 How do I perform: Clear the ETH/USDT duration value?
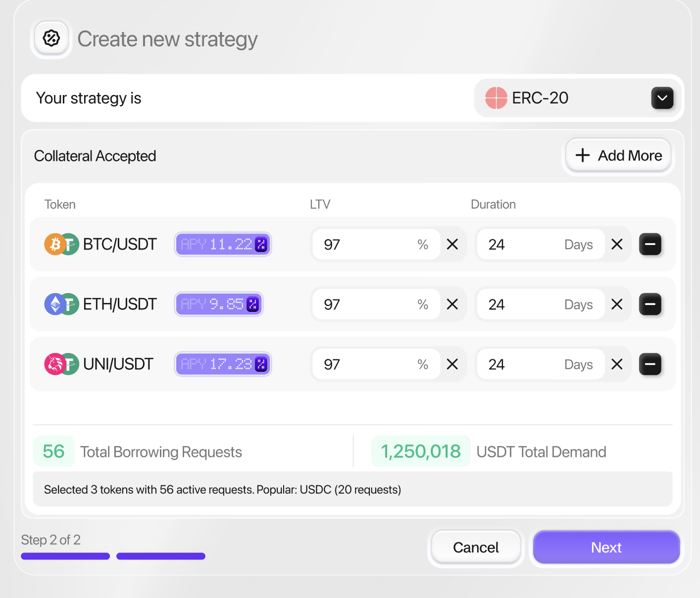(x=617, y=304)
